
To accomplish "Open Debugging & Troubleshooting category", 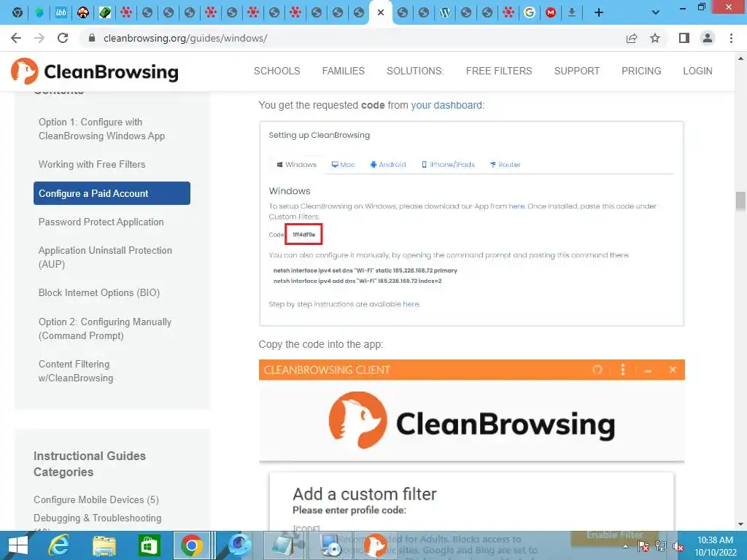I will 97,518.
